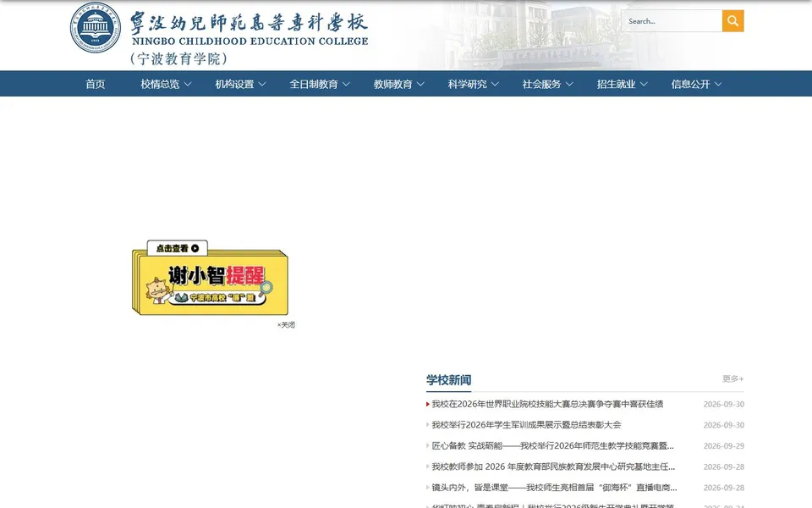Expand the chevron next to 校情总览
The width and height of the screenshot is (812, 508).
pos(188,84)
